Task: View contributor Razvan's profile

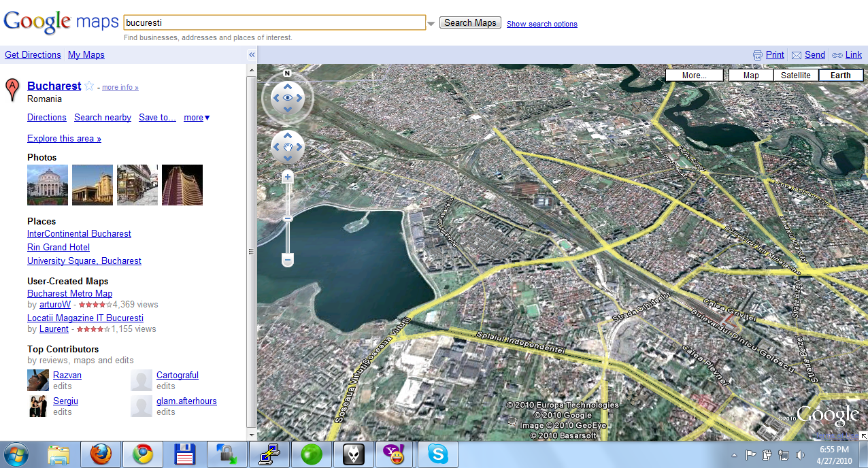Action: [x=67, y=375]
